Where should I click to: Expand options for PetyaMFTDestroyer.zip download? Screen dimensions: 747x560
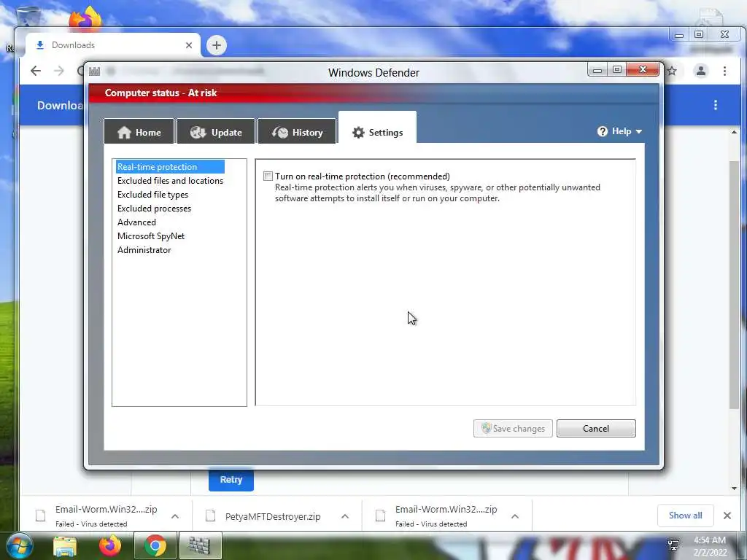(x=345, y=516)
